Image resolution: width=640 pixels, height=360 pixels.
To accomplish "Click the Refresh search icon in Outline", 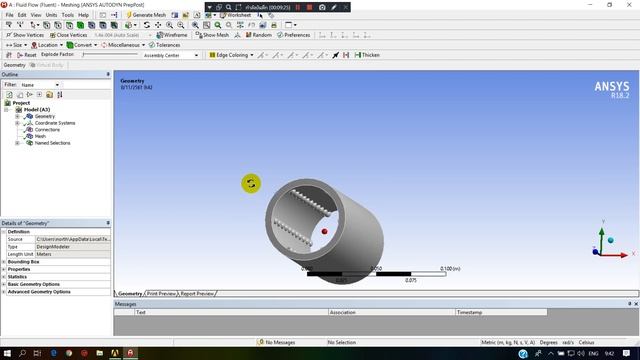I will 9,95.
